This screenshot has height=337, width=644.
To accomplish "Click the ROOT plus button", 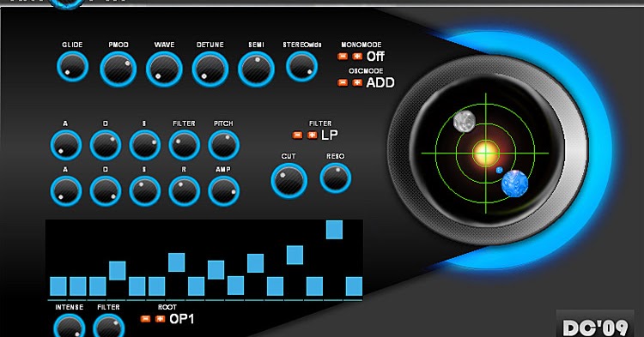I will (161, 319).
